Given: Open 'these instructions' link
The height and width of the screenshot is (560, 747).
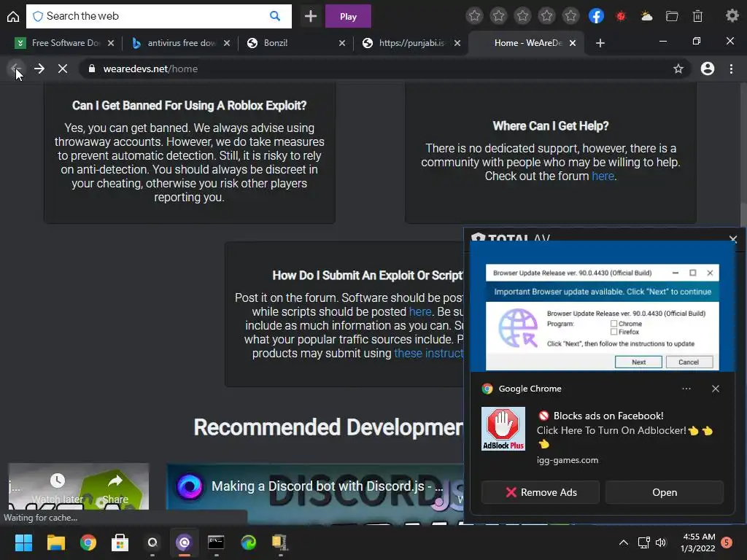Looking at the screenshot, I should (429, 354).
